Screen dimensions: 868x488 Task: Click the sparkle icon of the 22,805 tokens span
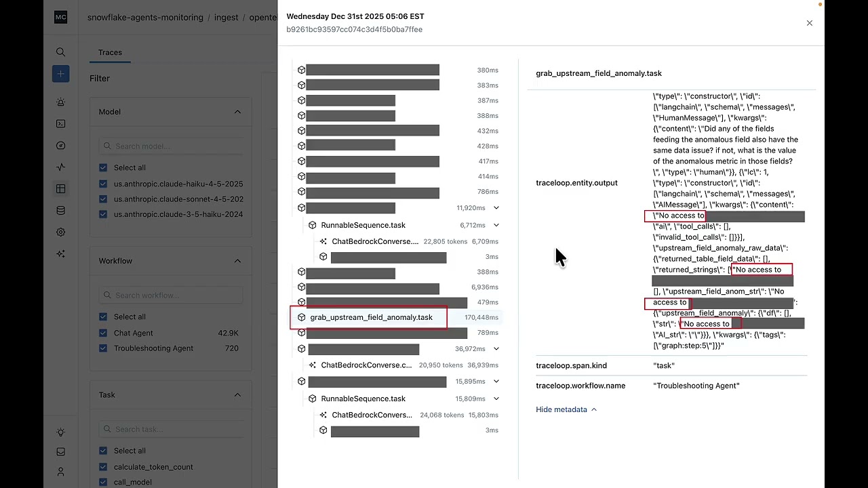click(x=323, y=241)
